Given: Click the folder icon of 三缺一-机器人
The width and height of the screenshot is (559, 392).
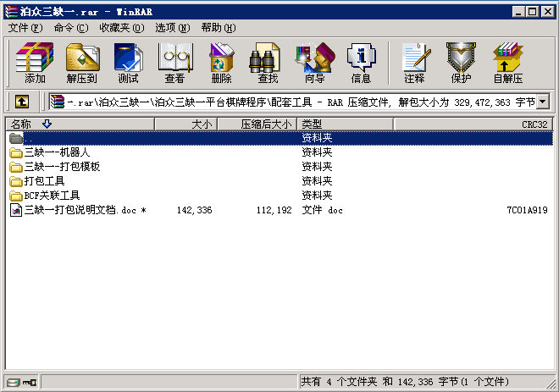Looking at the screenshot, I should 16,153.
